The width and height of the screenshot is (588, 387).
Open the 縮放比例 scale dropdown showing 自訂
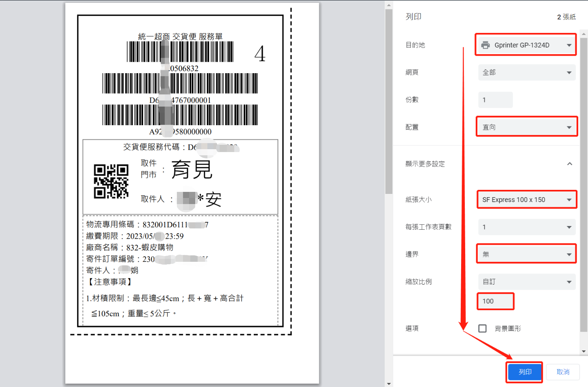tap(527, 282)
